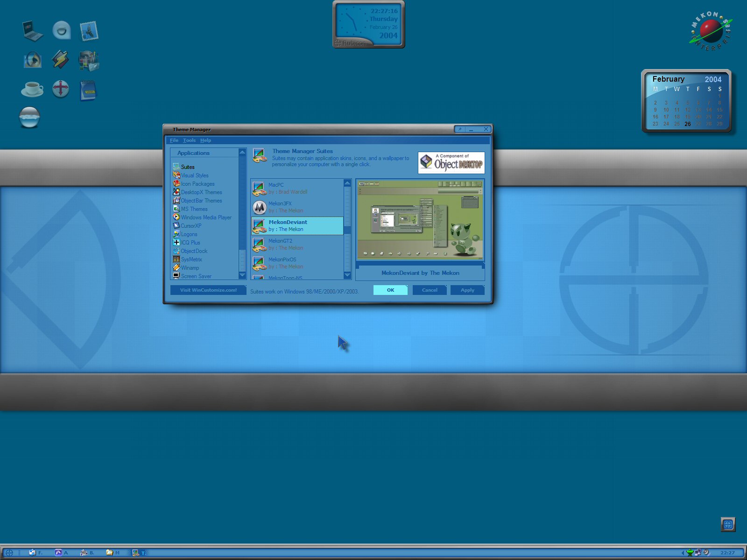Open the glass sphere desktop icon
Image resolution: width=747 pixels, height=560 pixels.
point(29,117)
